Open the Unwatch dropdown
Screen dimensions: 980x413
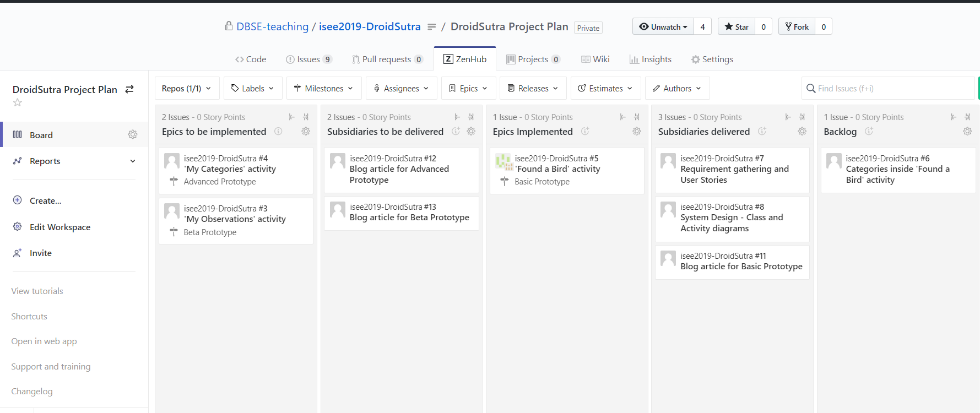(x=663, y=26)
